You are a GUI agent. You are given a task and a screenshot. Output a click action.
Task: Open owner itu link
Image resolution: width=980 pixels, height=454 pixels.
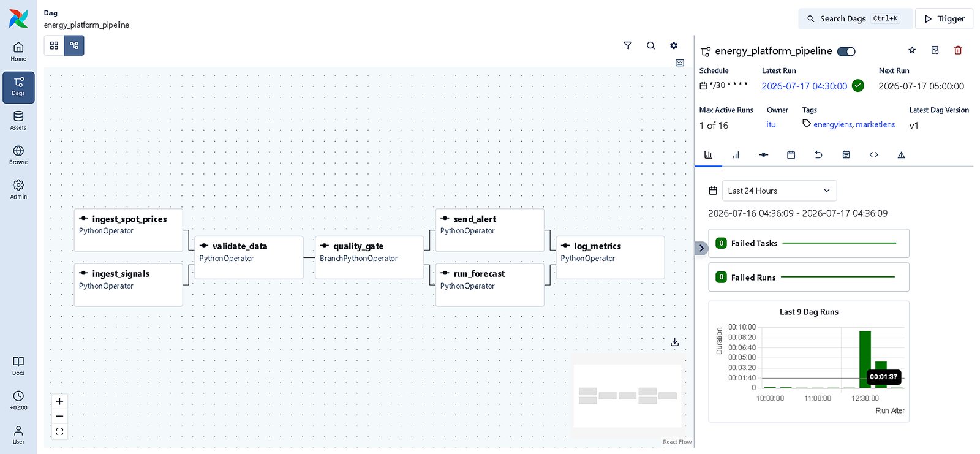coord(771,124)
